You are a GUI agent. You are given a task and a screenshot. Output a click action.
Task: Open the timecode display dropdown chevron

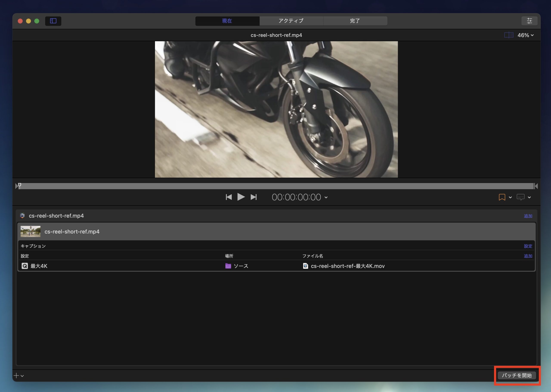coord(326,198)
